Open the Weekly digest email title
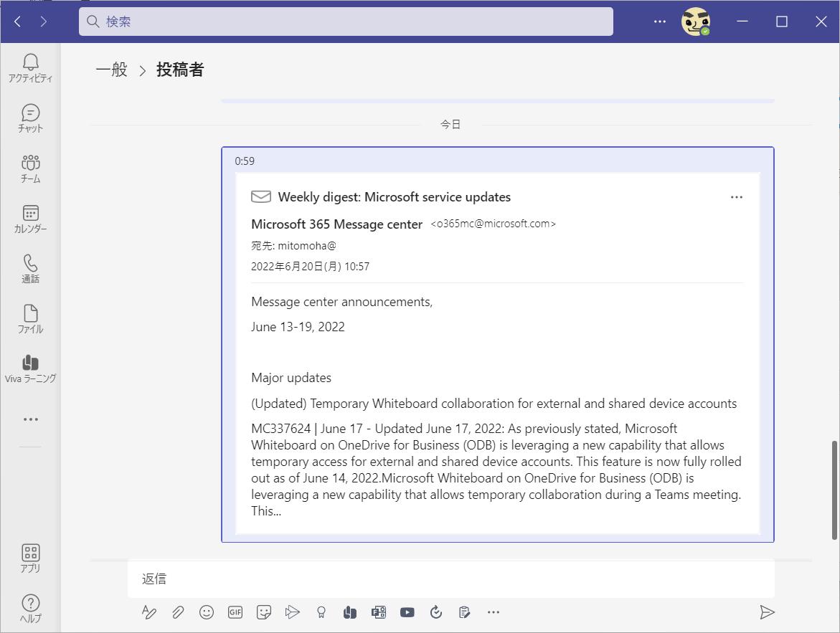Viewport: 840px width, 633px height. [x=395, y=197]
